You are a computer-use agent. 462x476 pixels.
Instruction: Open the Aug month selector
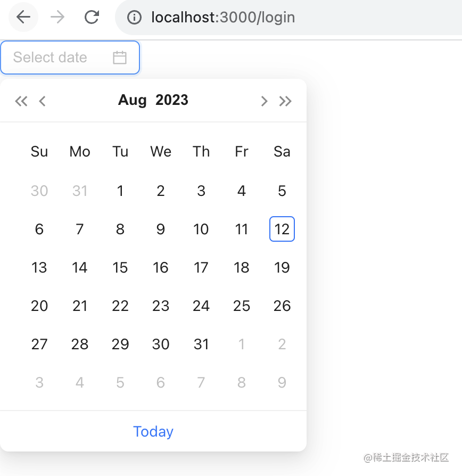(x=133, y=100)
